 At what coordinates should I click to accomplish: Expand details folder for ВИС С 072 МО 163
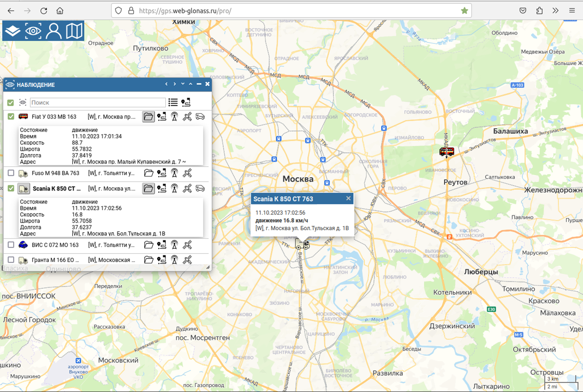[148, 245]
